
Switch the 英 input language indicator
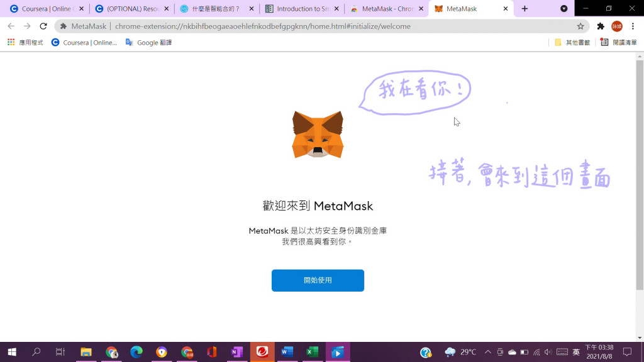point(576,352)
